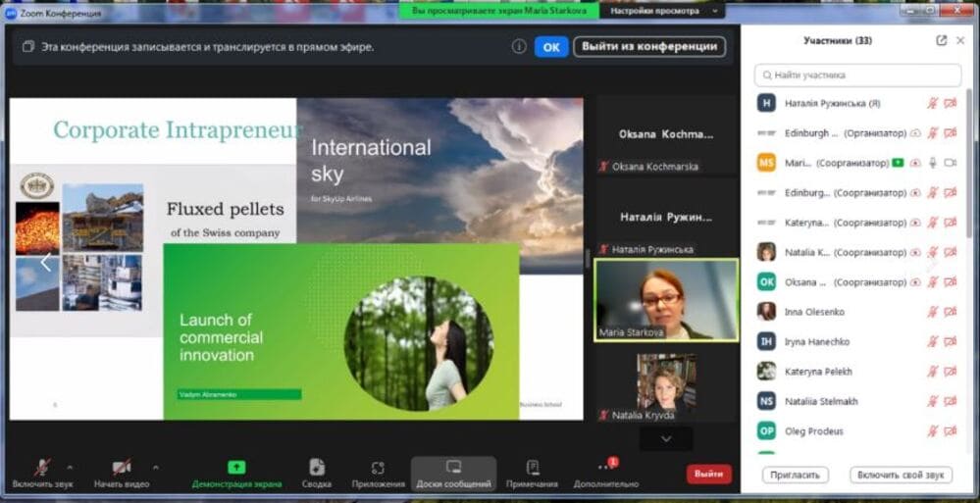Turn on camera with Начать видео
Viewport: 980px width, 503px height.
(122, 468)
